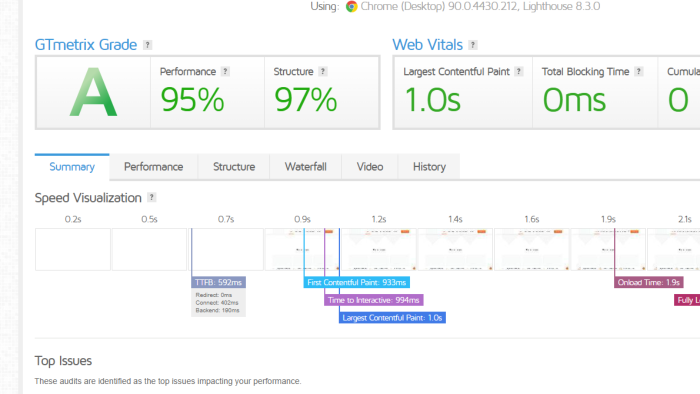
Task: Click the Top Issues heading
Action: 63,361
